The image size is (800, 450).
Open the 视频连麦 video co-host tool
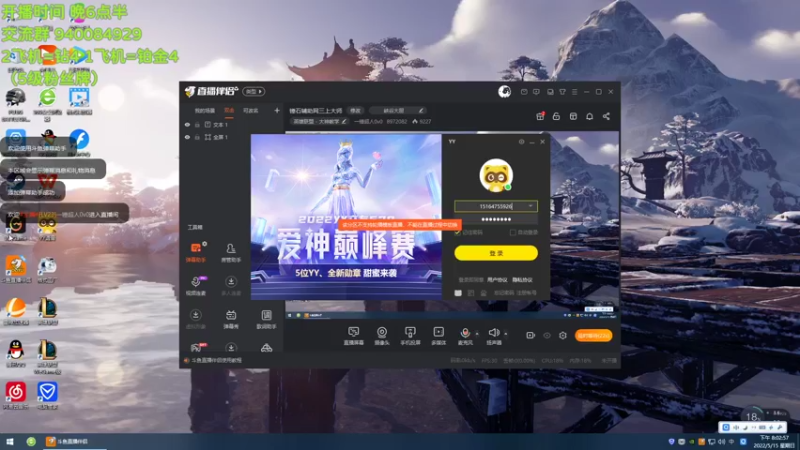195,286
